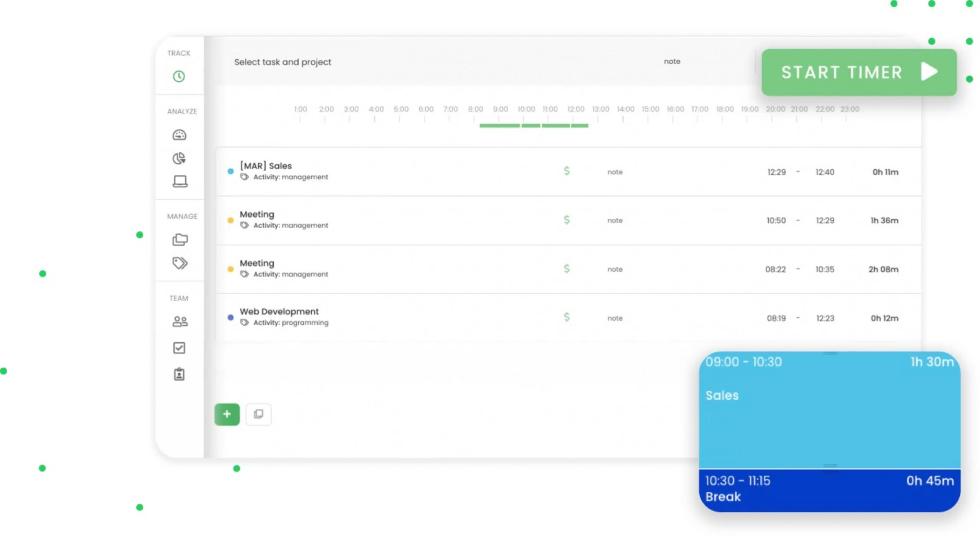Click the START TIMER play button
This screenshot has height=537, width=980.
931,72
